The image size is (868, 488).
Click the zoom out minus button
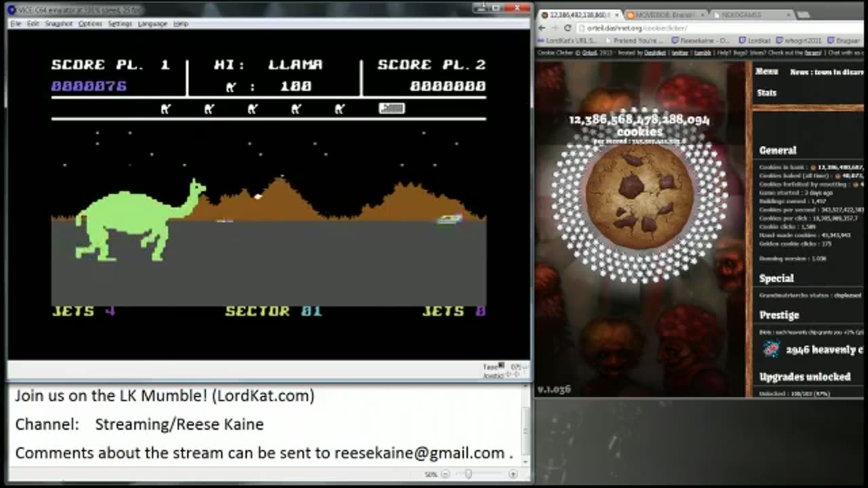(446, 474)
